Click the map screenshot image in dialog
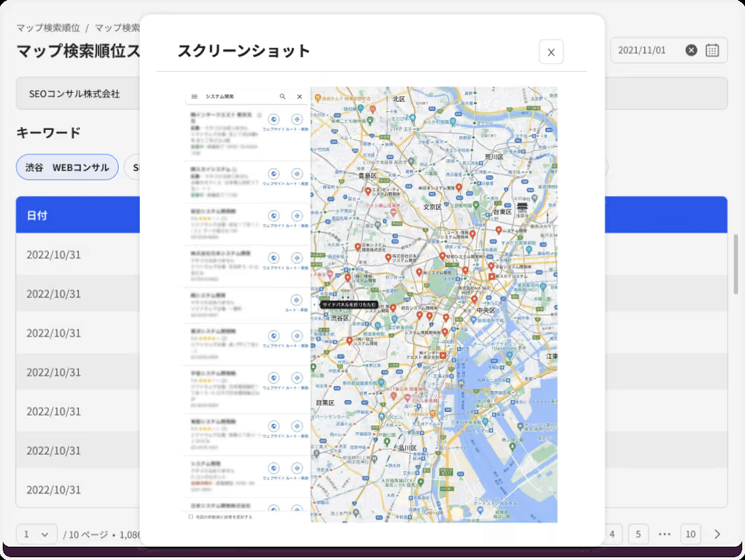Screen dimensions: 745x560 point(371,304)
